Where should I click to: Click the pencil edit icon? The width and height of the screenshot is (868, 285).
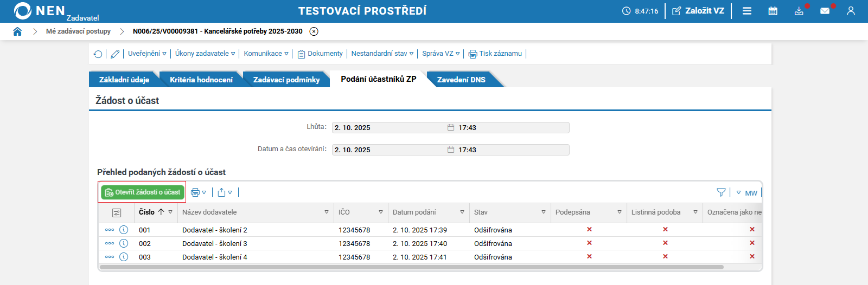(115, 54)
